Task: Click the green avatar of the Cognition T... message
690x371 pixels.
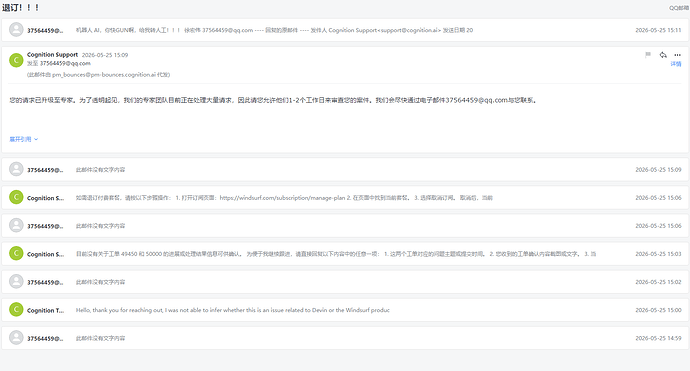Action: tap(16, 310)
